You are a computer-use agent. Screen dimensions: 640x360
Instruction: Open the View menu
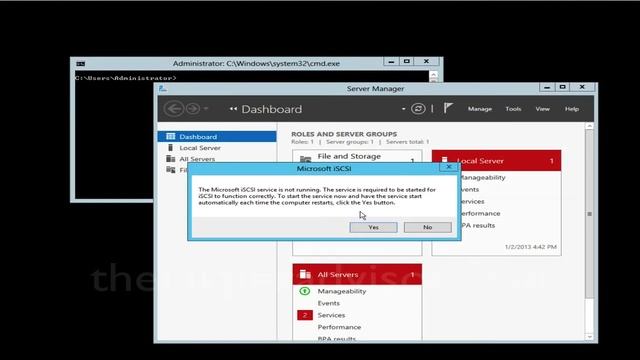click(x=542, y=109)
